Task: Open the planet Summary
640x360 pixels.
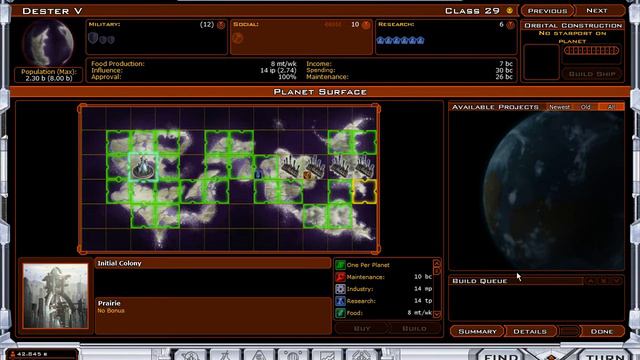Action: [x=477, y=331]
